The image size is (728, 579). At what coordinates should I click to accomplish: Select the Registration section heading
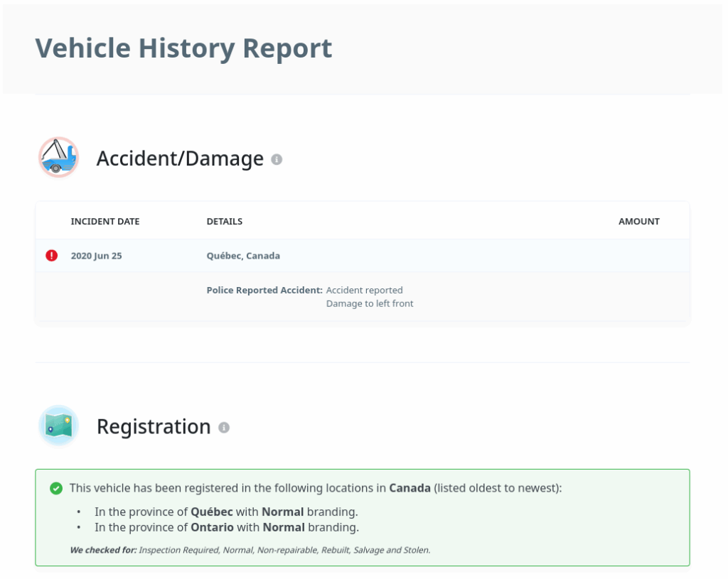(x=154, y=426)
